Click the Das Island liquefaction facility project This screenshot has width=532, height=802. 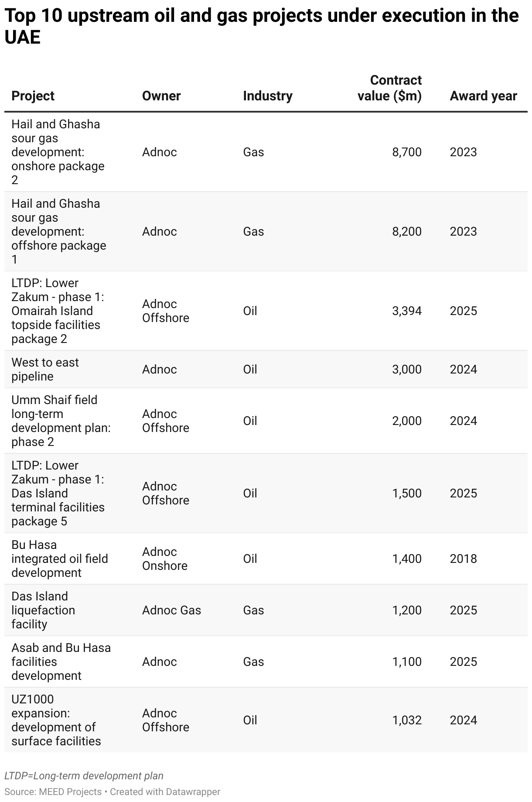point(43,610)
